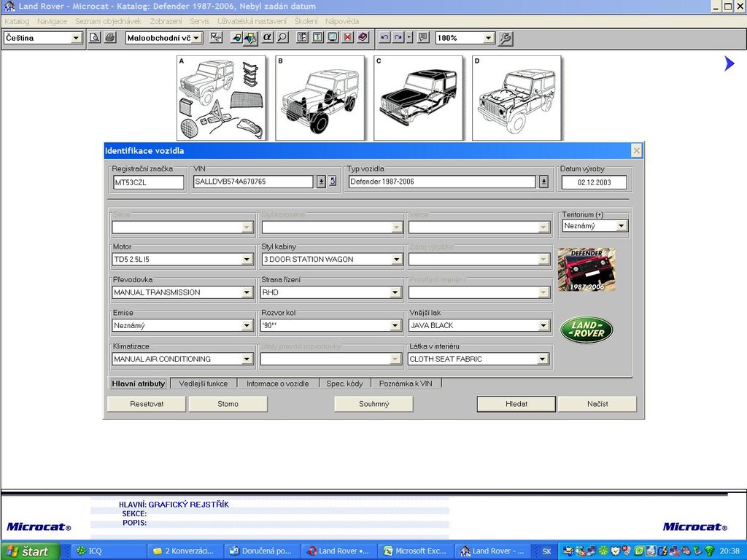This screenshot has height=560, width=747.
Task: Click the Registrační značka input field
Action: click(149, 182)
